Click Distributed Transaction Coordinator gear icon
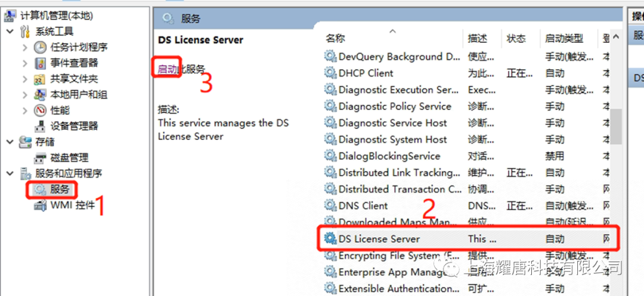 point(330,189)
